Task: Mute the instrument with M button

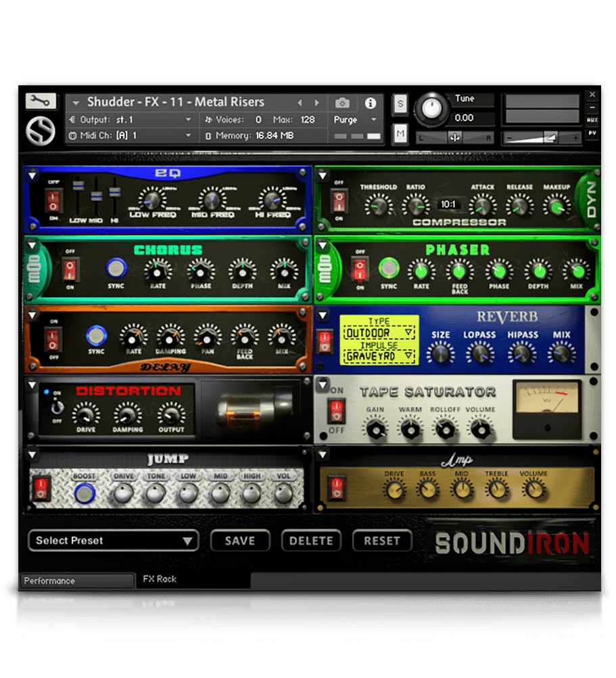Action: coord(400,133)
